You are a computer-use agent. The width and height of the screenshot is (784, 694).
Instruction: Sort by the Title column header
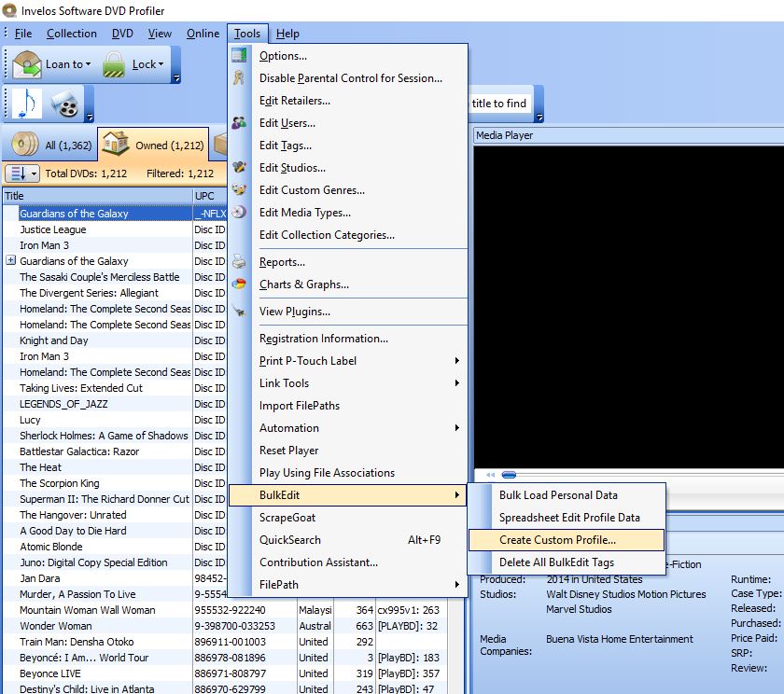pyautogui.click(x=97, y=196)
